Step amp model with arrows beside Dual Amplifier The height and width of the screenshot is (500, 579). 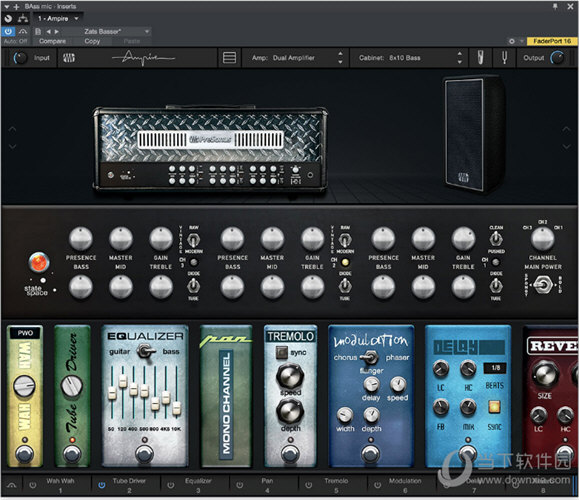(x=340, y=58)
